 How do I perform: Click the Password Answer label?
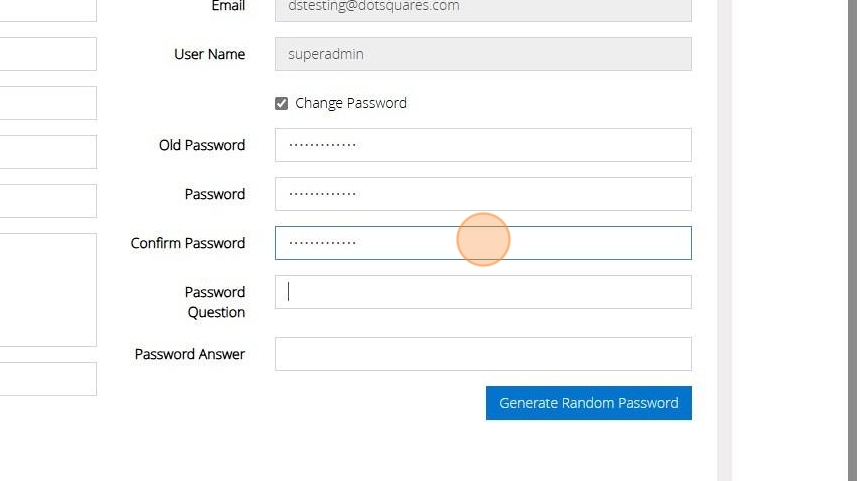point(190,354)
